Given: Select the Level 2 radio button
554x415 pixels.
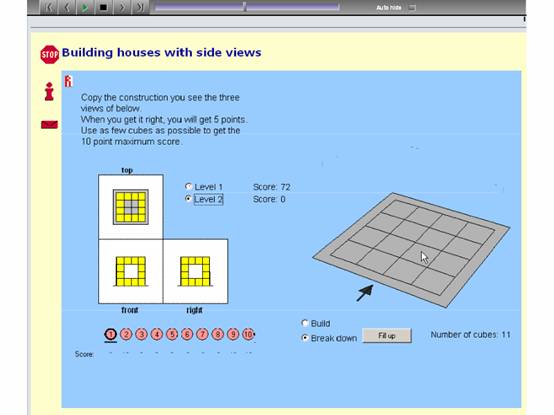Looking at the screenshot, I should point(188,198).
